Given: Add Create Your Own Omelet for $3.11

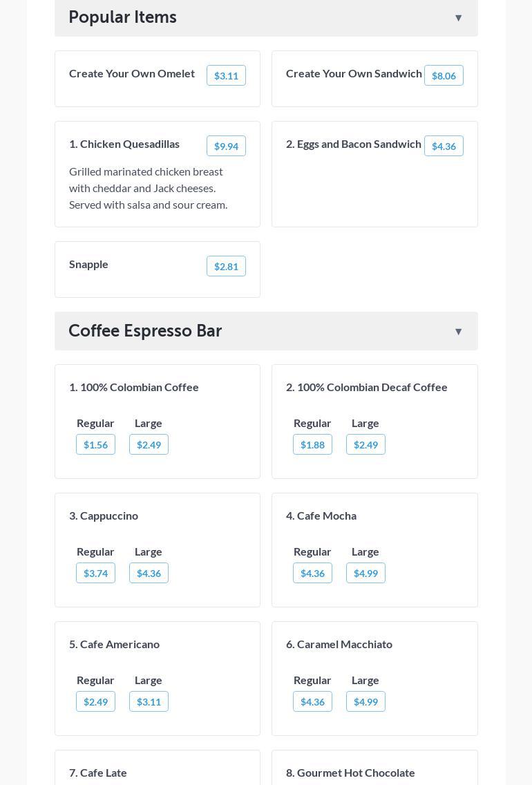Looking at the screenshot, I should pyautogui.click(x=226, y=76).
